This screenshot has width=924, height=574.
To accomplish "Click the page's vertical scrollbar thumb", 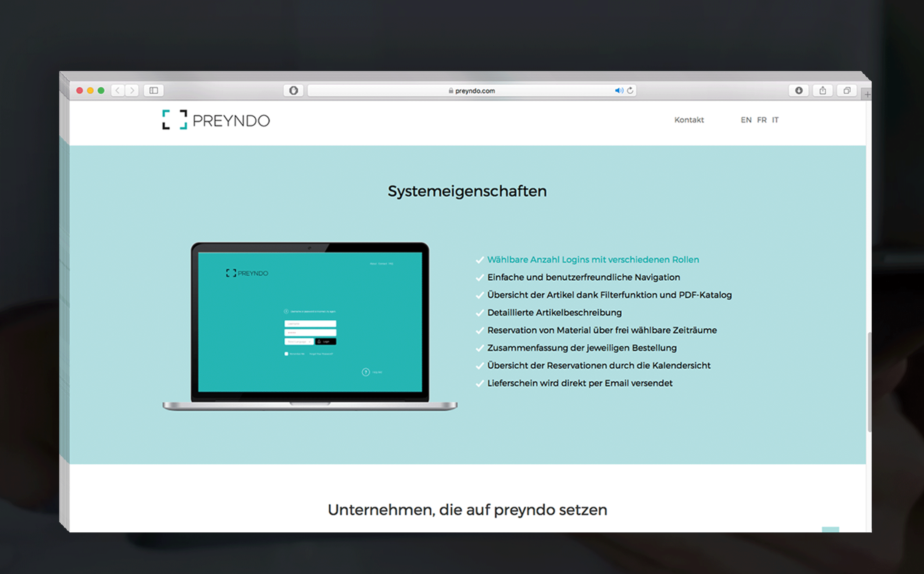I will (x=869, y=382).
